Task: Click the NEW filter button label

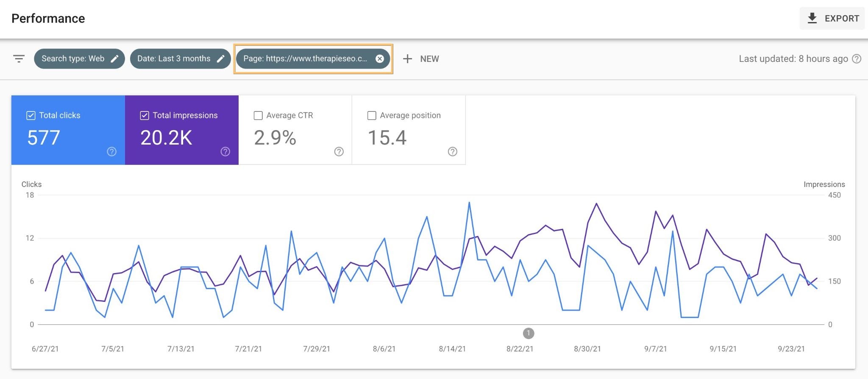Action: click(x=429, y=59)
